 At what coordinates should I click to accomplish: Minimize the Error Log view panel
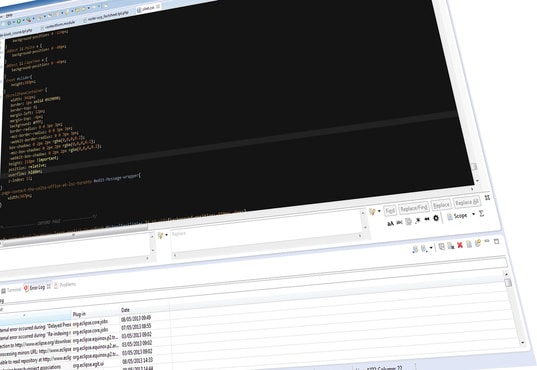[x=487, y=241]
